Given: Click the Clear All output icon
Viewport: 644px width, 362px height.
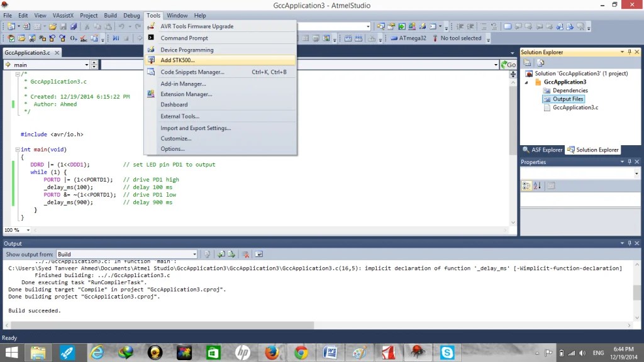Looking at the screenshot, I should (x=245, y=254).
